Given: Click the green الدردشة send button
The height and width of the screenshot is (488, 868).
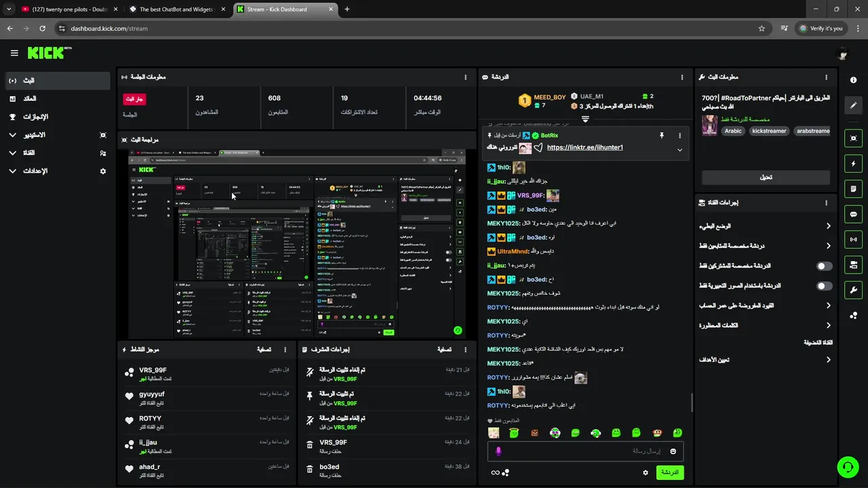Looking at the screenshot, I should pyautogui.click(x=669, y=472).
